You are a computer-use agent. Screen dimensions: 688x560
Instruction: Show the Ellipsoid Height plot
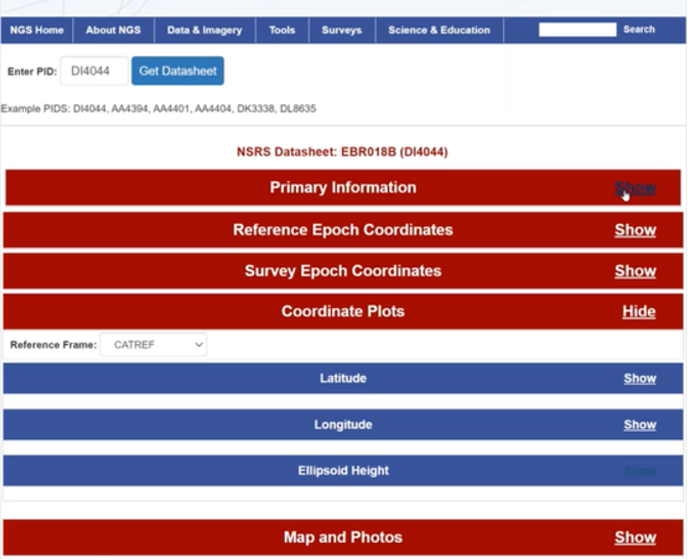click(639, 471)
